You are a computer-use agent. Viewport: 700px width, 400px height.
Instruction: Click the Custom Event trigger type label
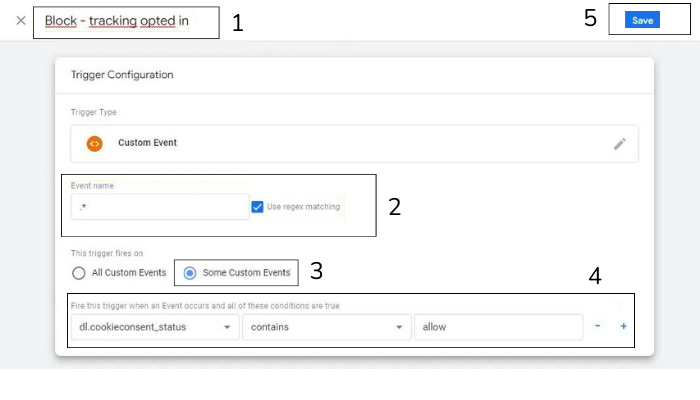[x=147, y=143]
